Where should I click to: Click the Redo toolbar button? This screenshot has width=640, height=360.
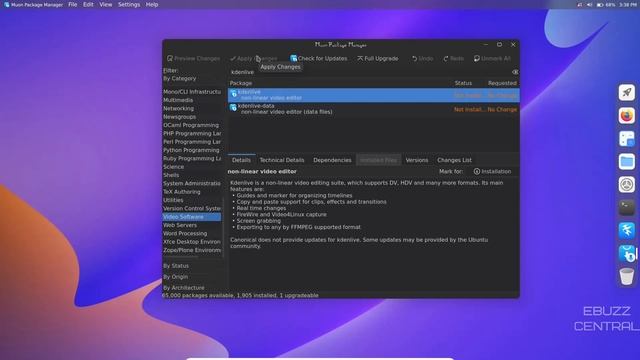pyautogui.click(x=453, y=59)
